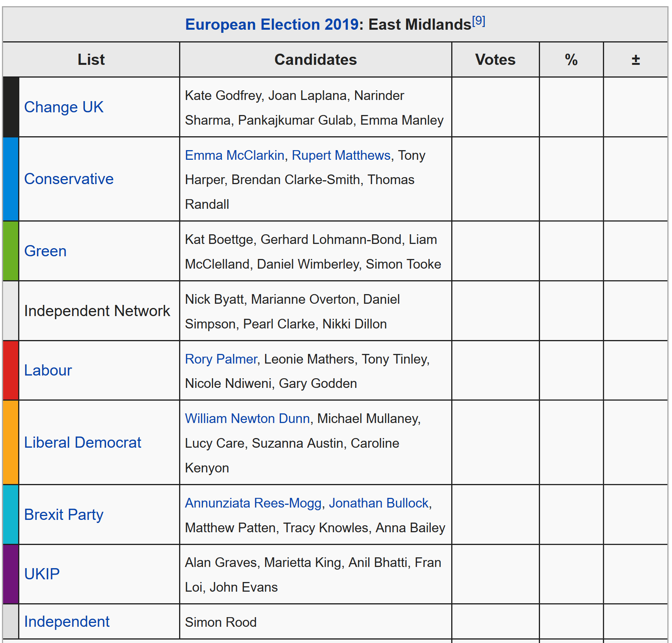
Task: Visit the Conservative party page
Action: tap(69, 179)
